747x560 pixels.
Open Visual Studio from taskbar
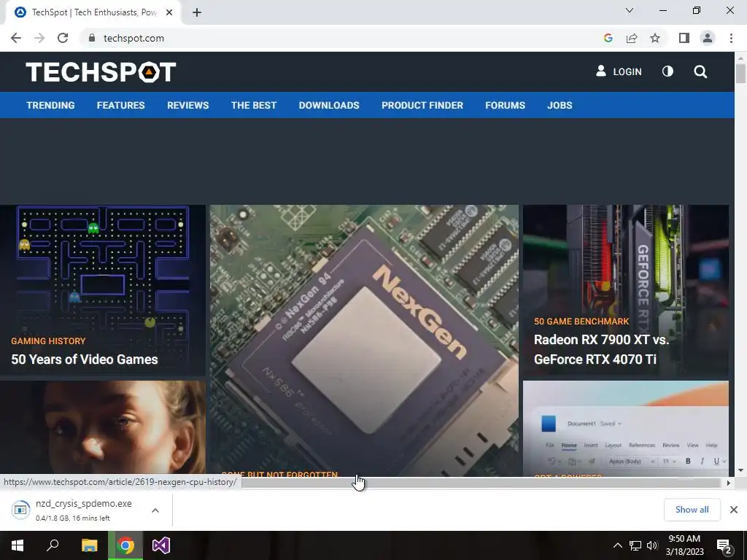pyautogui.click(x=161, y=545)
